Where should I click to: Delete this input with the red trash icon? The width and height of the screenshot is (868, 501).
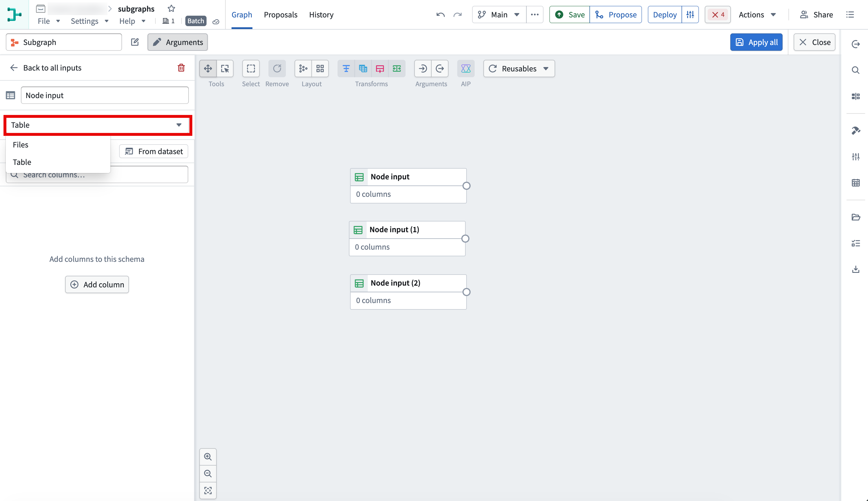[x=181, y=67]
